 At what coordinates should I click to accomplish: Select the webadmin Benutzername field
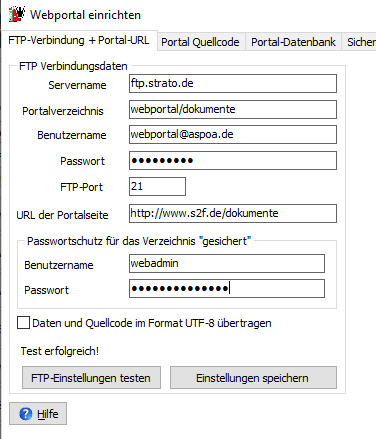click(227, 263)
